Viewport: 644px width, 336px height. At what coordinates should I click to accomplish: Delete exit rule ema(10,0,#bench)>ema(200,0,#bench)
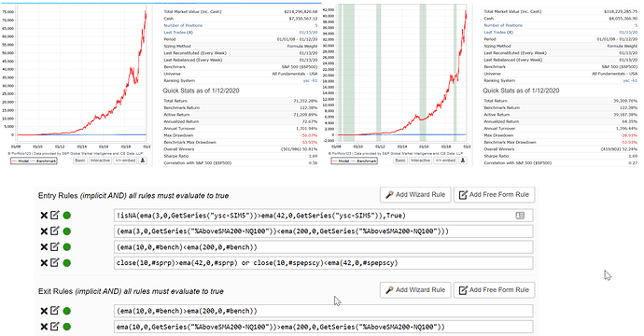(44, 311)
